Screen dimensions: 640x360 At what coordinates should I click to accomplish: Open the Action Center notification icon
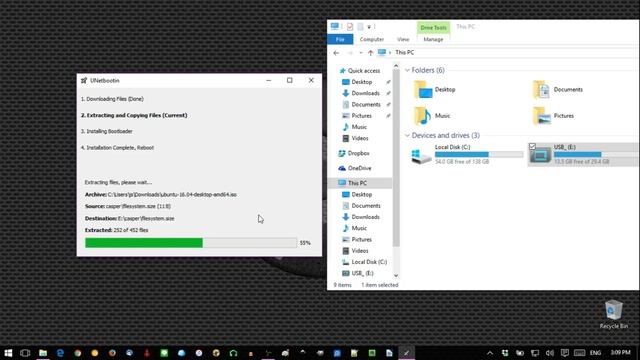click(564, 353)
